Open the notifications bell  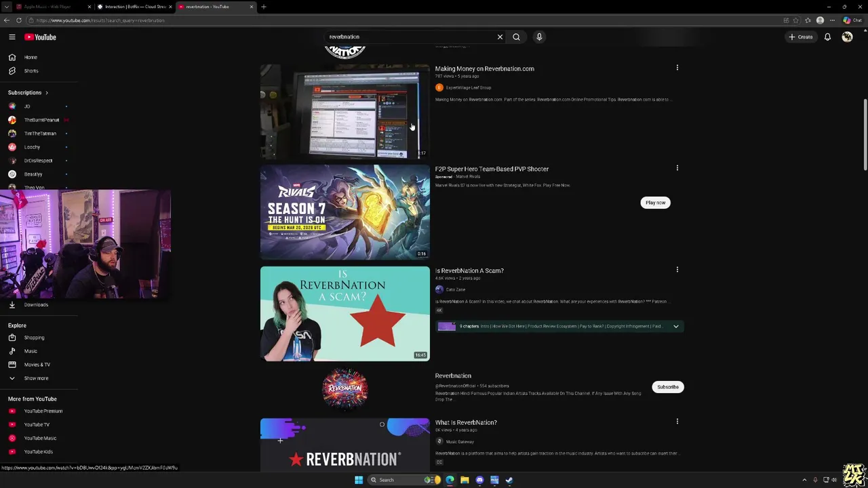[x=827, y=37]
